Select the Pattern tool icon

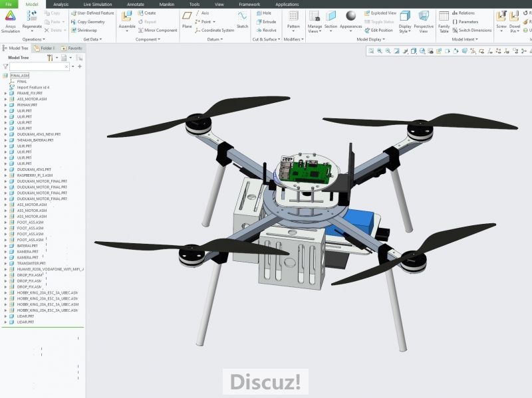point(293,19)
